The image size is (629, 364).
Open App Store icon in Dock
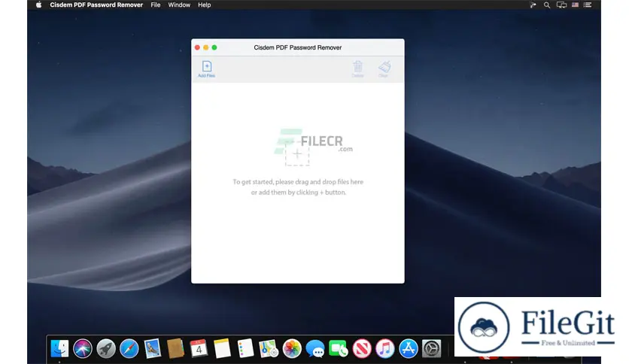pos(408,348)
